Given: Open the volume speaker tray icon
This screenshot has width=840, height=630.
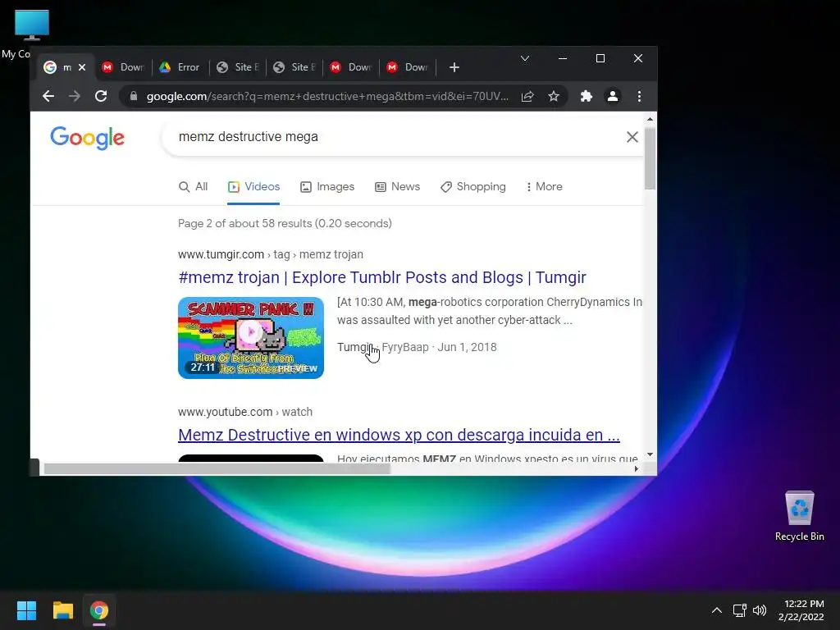Looking at the screenshot, I should 760,610.
